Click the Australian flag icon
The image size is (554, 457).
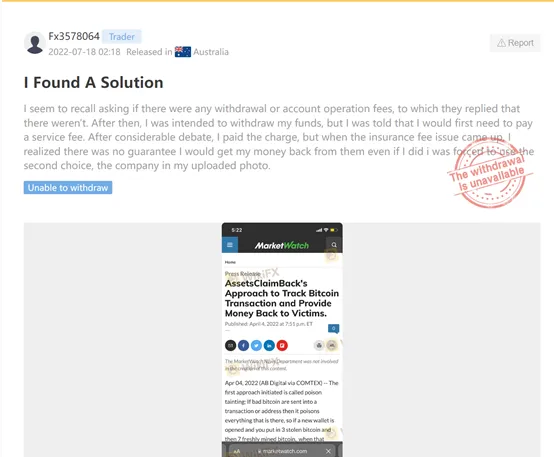click(183, 52)
